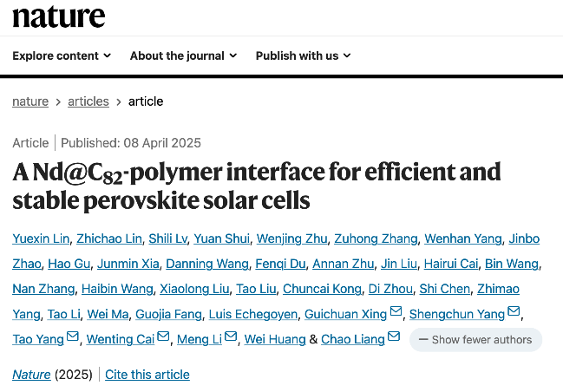Click envelope icon next to Guichuan Xing
This screenshot has height=392, width=563.
[396, 313]
